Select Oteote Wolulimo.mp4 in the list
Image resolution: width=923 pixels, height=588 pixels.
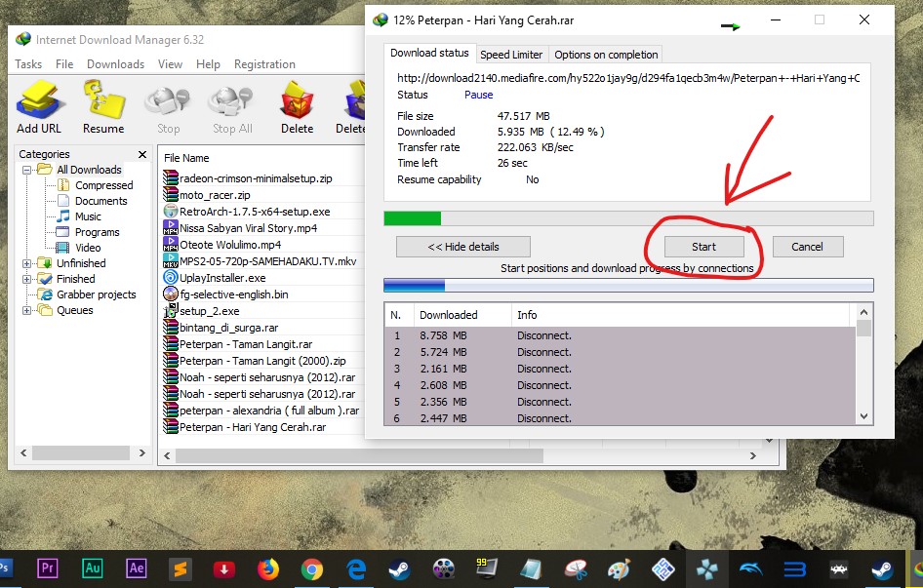[x=230, y=244]
